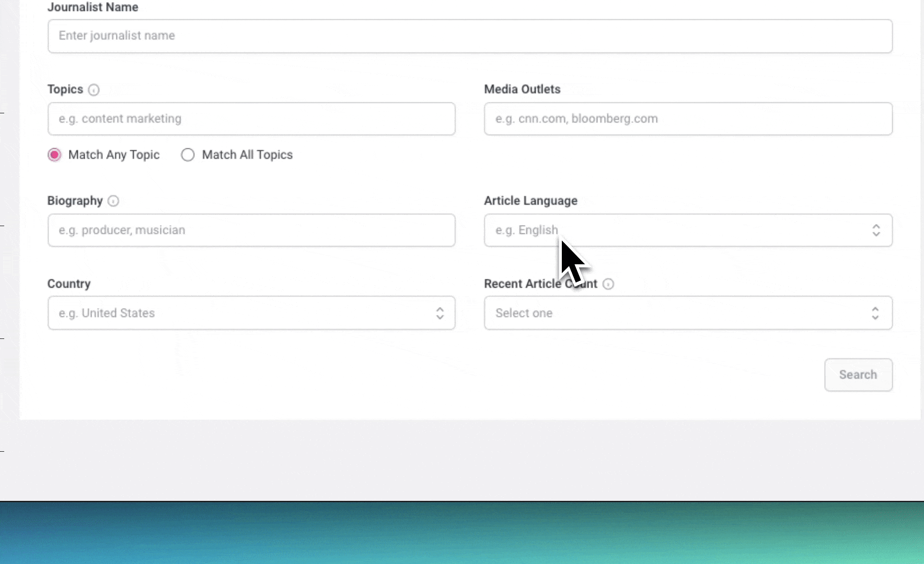Screen dimensions: 924x564
Task: Click the up-down arrows in Recent Article Count field
Action: coord(875,313)
